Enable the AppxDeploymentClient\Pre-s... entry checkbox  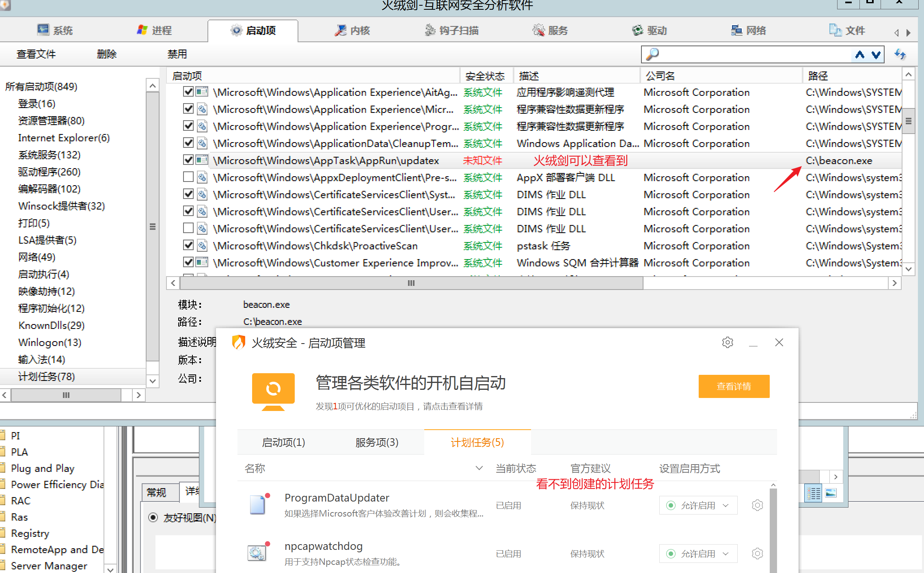[x=188, y=177]
